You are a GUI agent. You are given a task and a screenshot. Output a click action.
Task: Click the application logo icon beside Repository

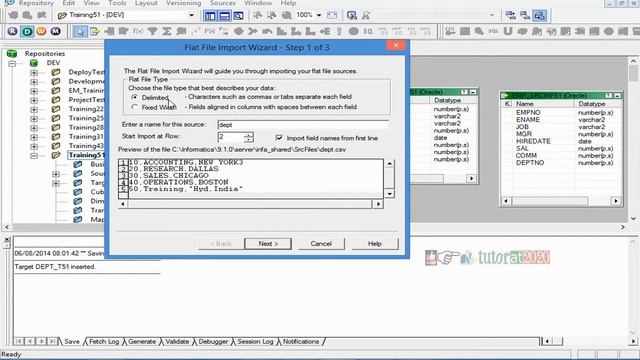click(x=9, y=3)
